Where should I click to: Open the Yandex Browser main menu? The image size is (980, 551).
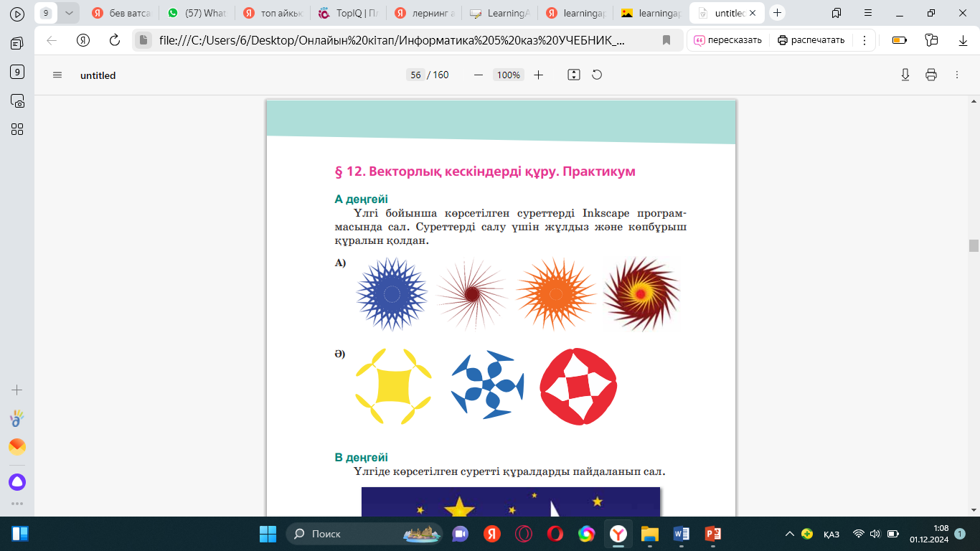point(868,13)
